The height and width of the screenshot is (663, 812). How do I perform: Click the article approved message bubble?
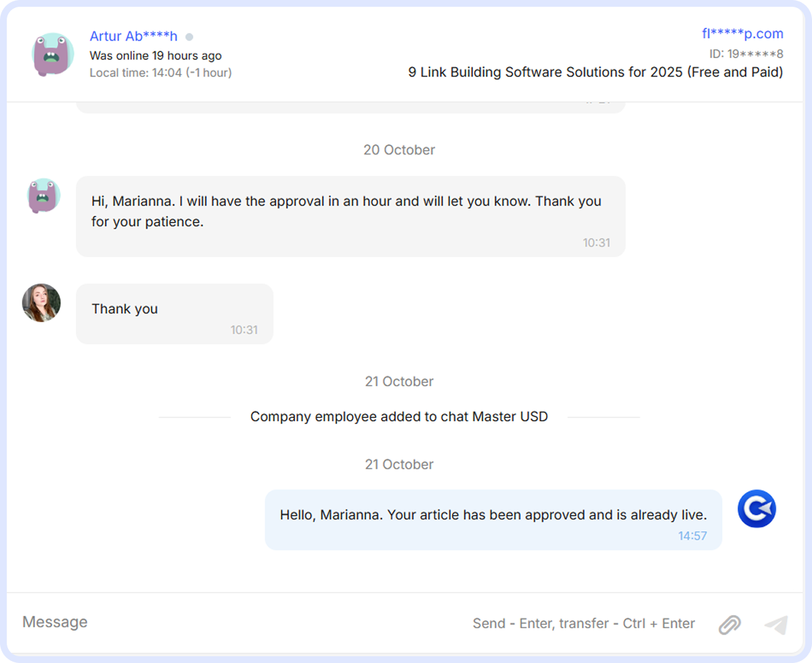(493, 515)
